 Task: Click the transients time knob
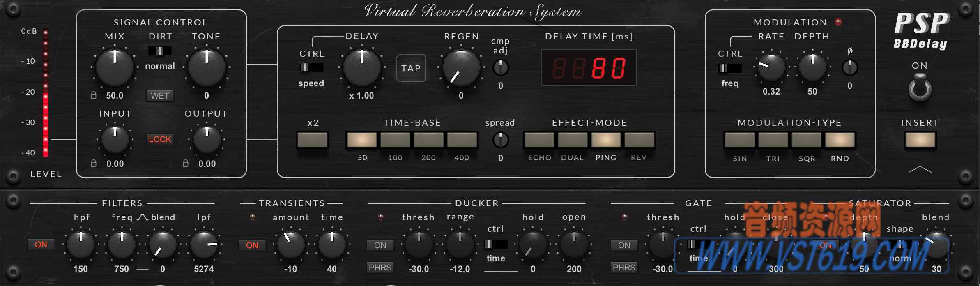(332, 245)
